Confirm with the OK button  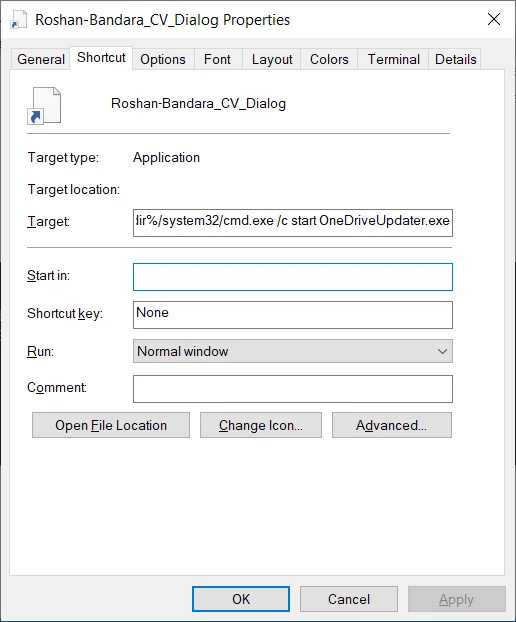click(241, 599)
